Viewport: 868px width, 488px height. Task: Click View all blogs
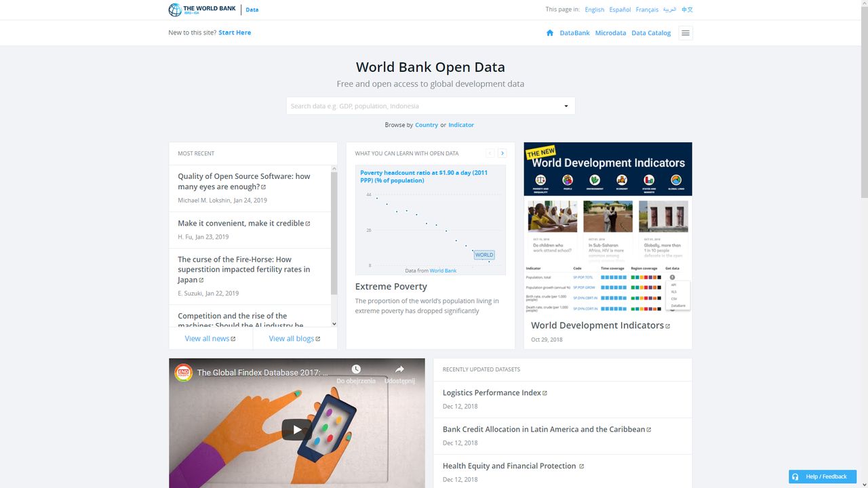[x=294, y=338]
